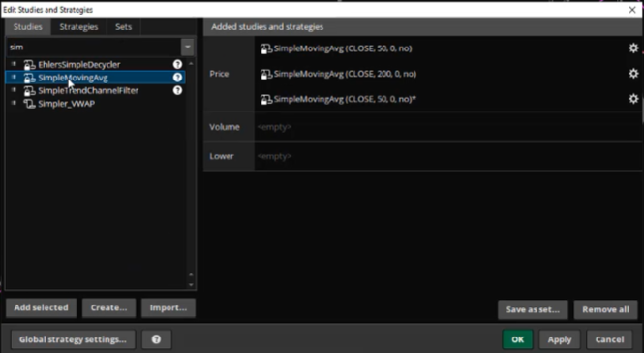Expand the EhlersSimpleDecycler tree node

click(x=14, y=64)
